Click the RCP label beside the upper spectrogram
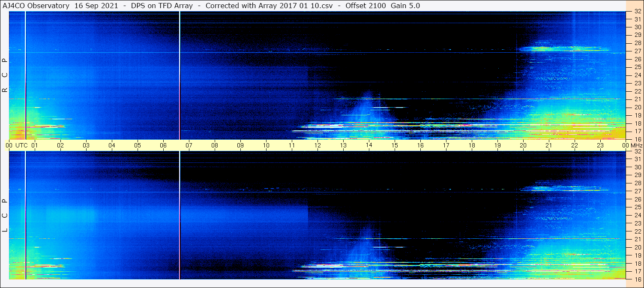This screenshot has height=288, width=644. pyautogui.click(x=5, y=75)
